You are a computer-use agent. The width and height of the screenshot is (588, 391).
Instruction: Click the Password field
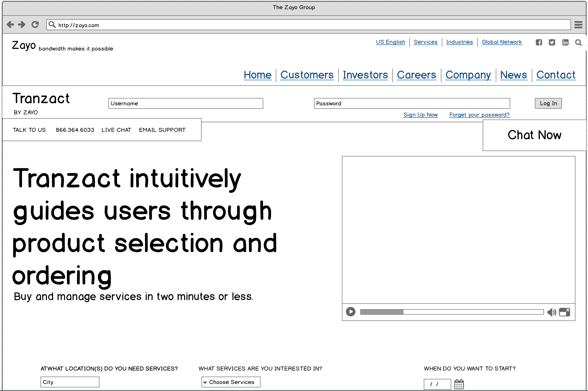pyautogui.click(x=412, y=103)
